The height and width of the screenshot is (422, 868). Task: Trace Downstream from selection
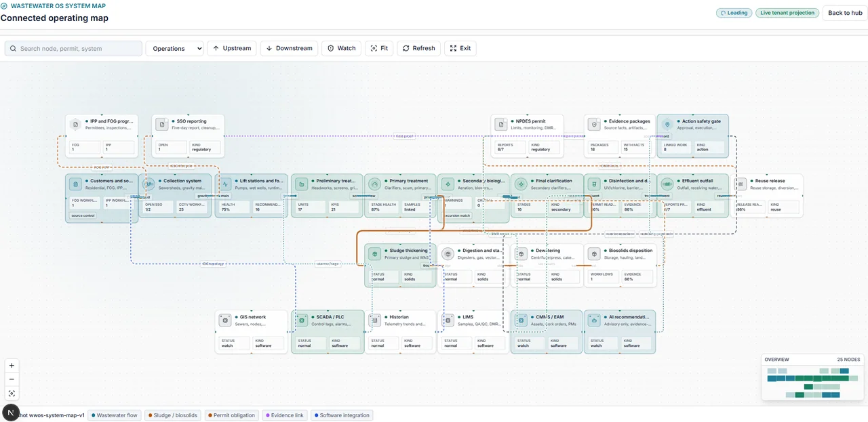(289, 48)
